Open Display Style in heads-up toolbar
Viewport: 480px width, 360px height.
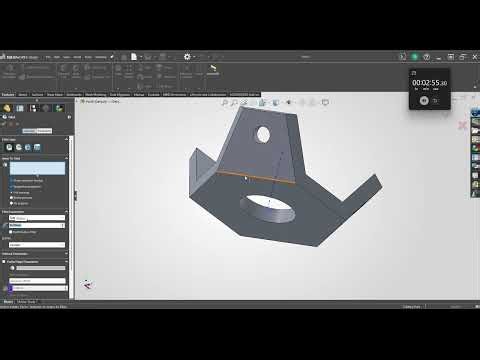[x=276, y=102]
